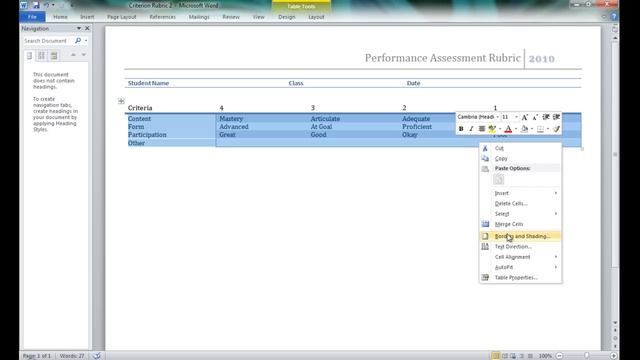Open font color dropdown arrow
Screen dimensions: 640x360
[516, 129]
